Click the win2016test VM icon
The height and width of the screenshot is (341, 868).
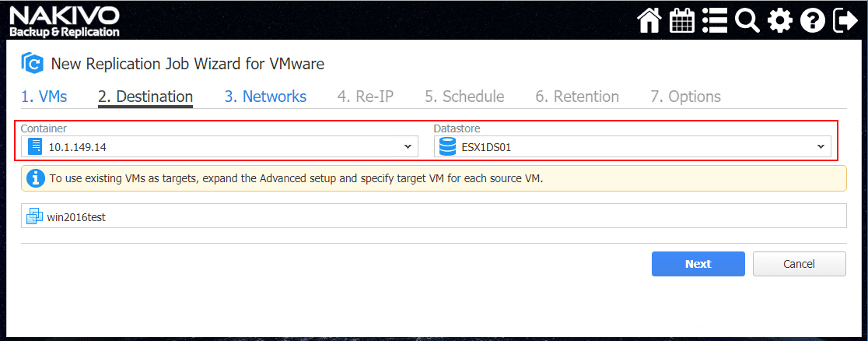(34, 216)
